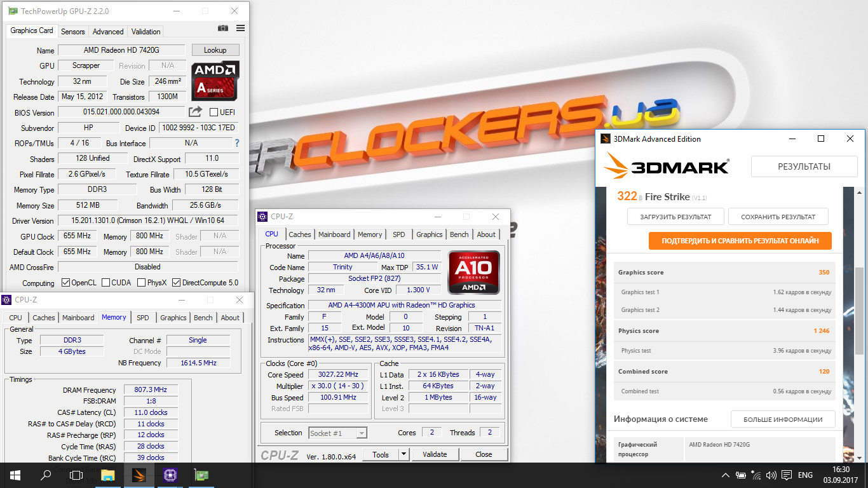Open File Explorer from the taskbar
868x488 pixels.
tap(107, 475)
